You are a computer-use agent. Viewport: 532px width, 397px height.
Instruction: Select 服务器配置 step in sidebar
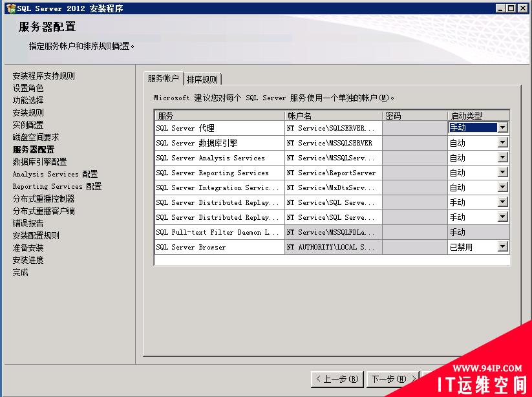tap(33, 149)
